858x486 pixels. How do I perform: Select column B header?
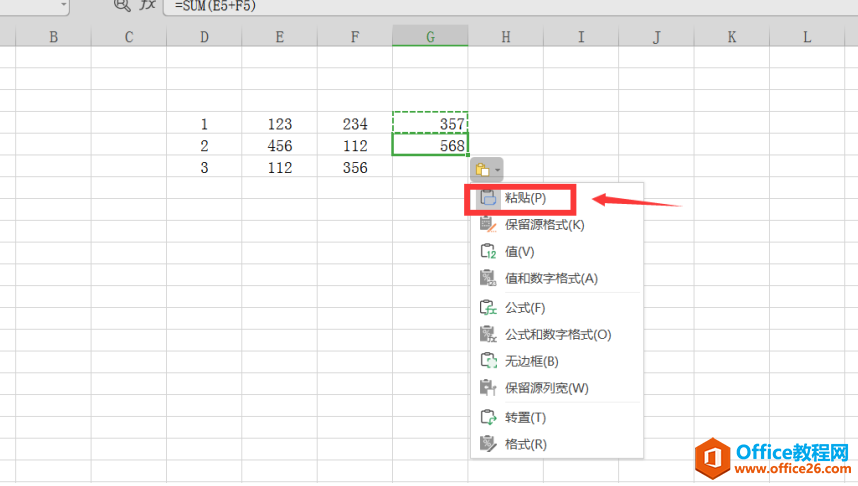(x=53, y=37)
